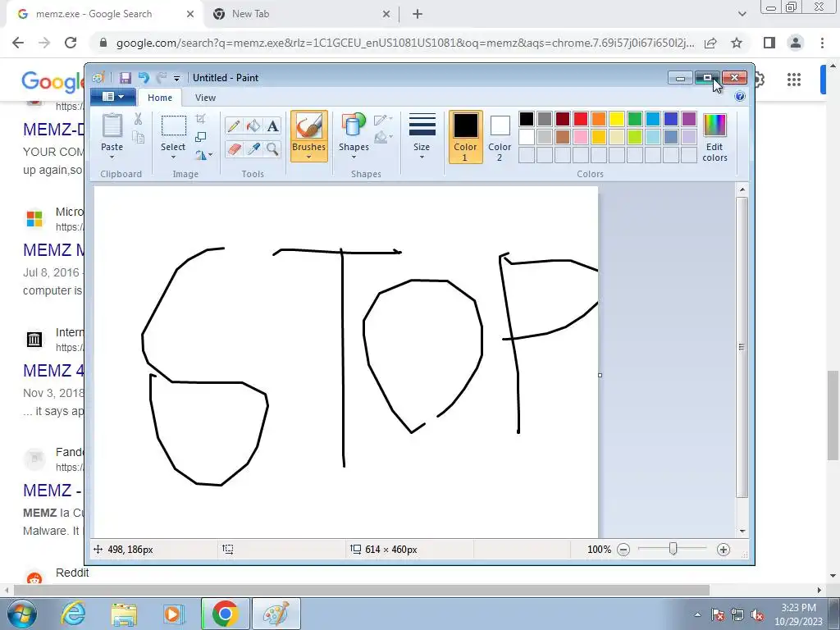Click the zoom in plus button
The image size is (840, 630).
724,549
